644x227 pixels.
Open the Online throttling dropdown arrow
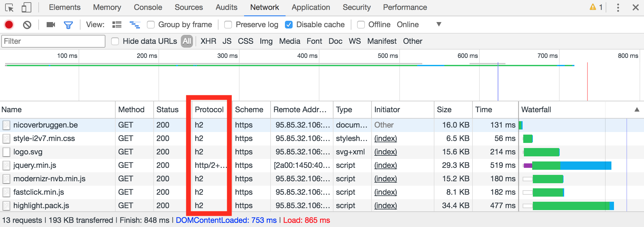pos(439,24)
